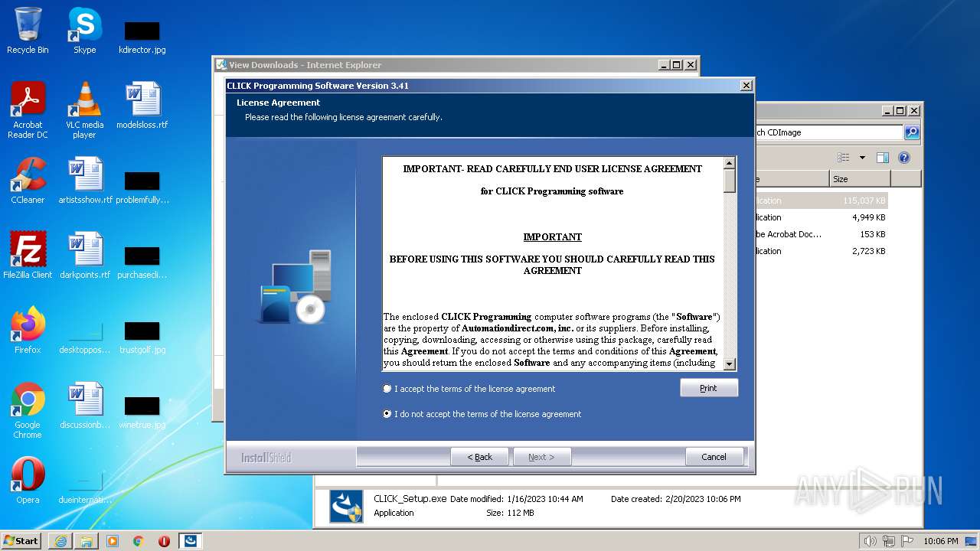Launch CCleaner desktop shortcut
The width and height of the screenshot is (980, 551).
click(x=28, y=181)
